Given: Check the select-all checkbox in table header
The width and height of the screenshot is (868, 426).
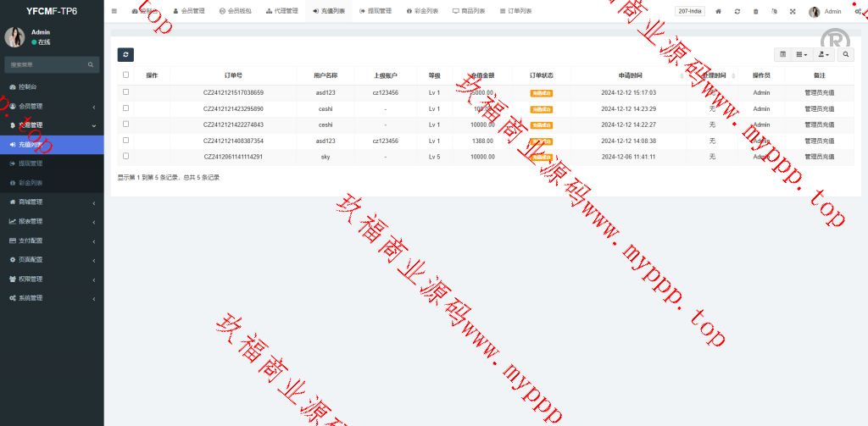Looking at the screenshot, I should (126, 75).
